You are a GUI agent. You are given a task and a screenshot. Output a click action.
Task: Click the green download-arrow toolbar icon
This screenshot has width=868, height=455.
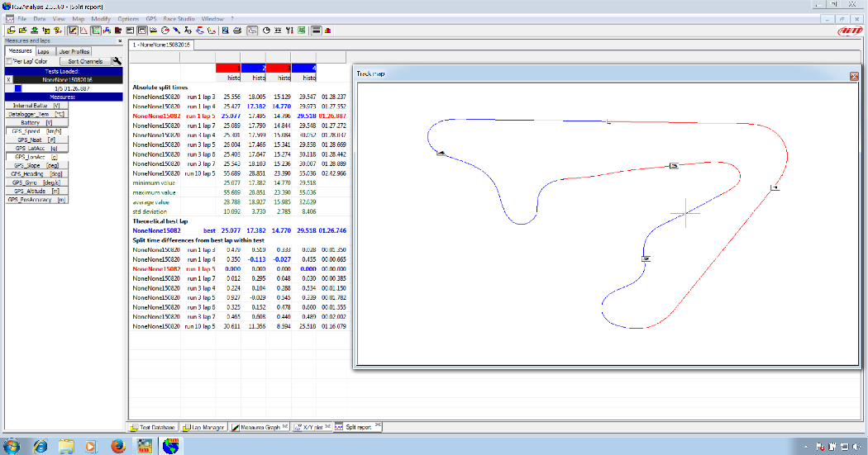coord(34,31)
